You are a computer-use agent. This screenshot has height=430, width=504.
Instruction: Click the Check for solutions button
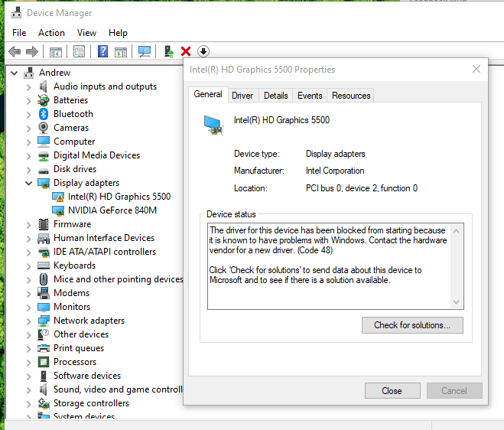point(412,325)
